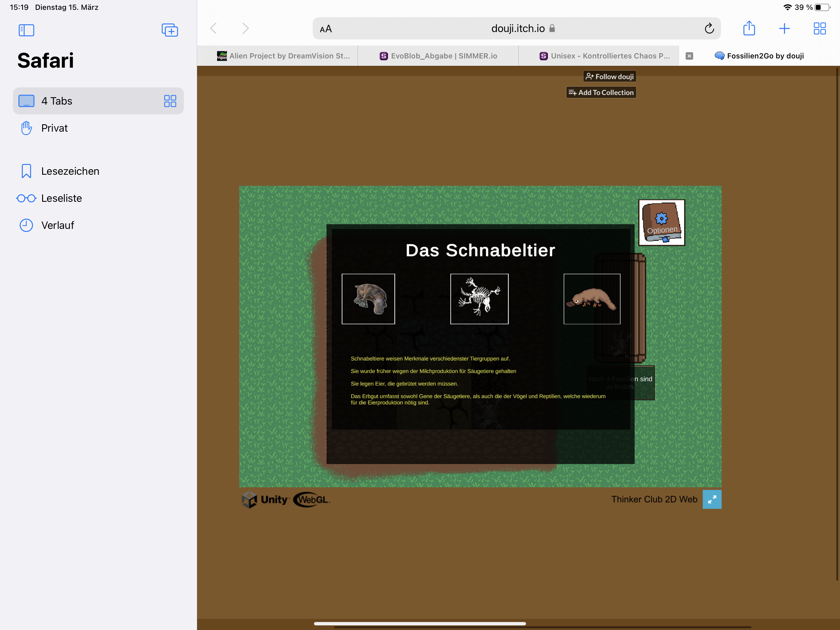840x630 pixels.
Task: Click Add To Collection button
Action: pyautogui.click(x=601, y=92)
